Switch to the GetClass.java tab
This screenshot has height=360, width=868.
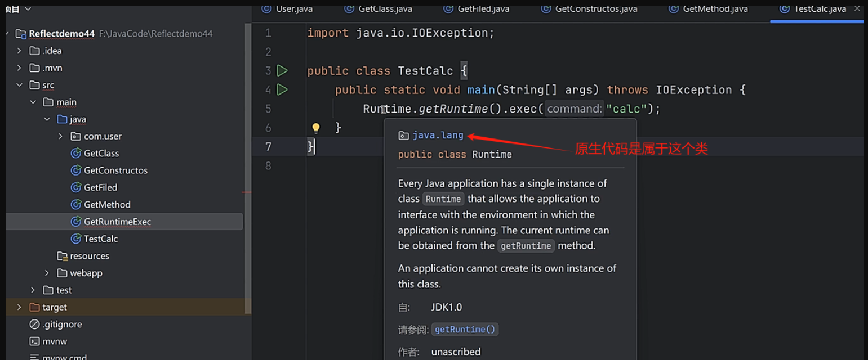(379, 9)
